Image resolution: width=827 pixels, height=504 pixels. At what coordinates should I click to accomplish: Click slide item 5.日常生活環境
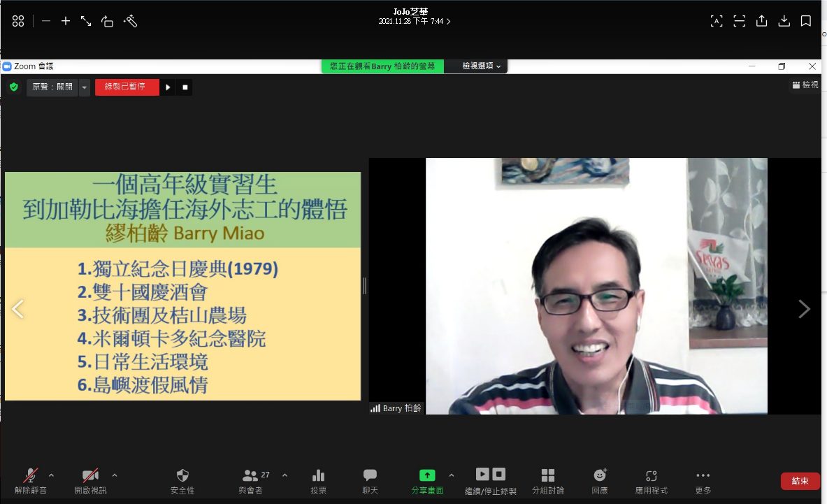point(143,361)
